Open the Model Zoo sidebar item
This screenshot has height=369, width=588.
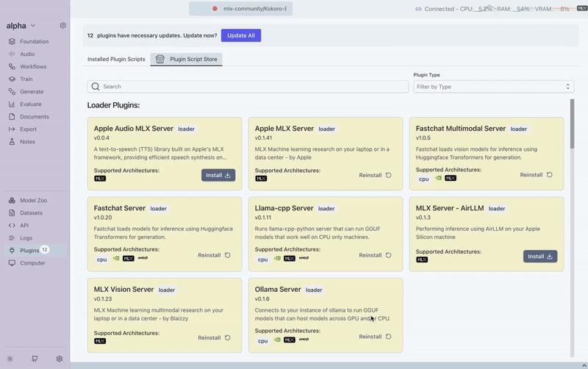coord(33,201)
